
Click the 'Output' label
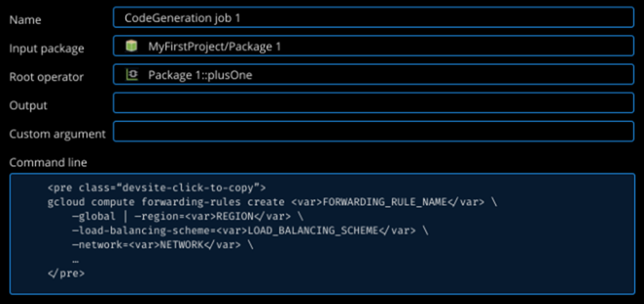point(28,106)
